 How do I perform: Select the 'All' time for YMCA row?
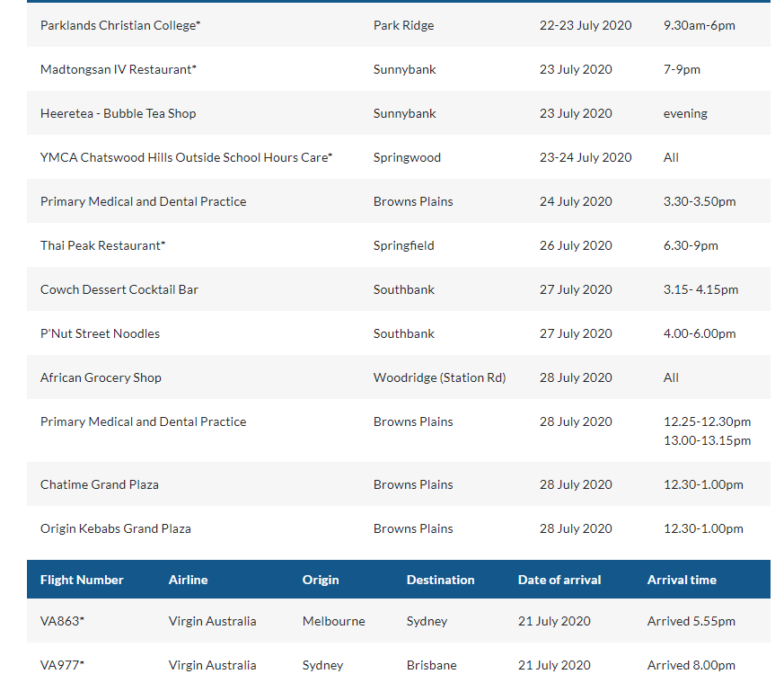pyautogui.click(x=671, y=157)
